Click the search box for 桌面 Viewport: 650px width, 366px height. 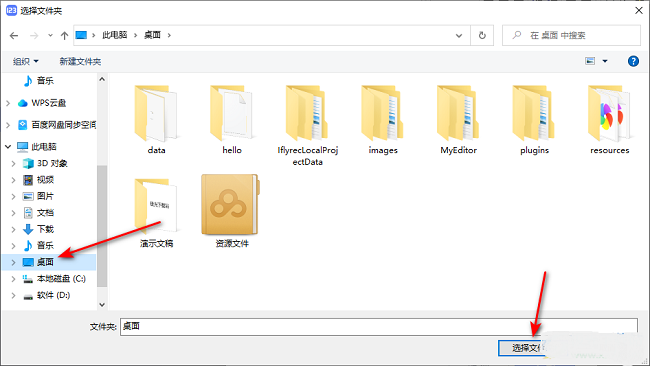click(571, 36)
